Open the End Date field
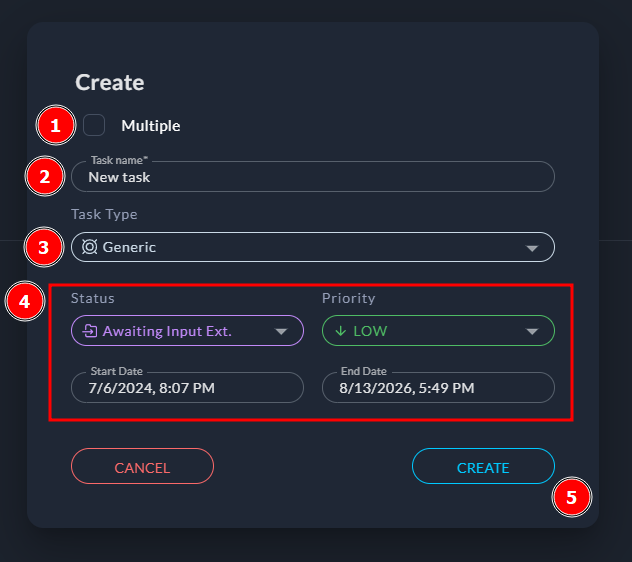632x562 pixels. point(438,387)
